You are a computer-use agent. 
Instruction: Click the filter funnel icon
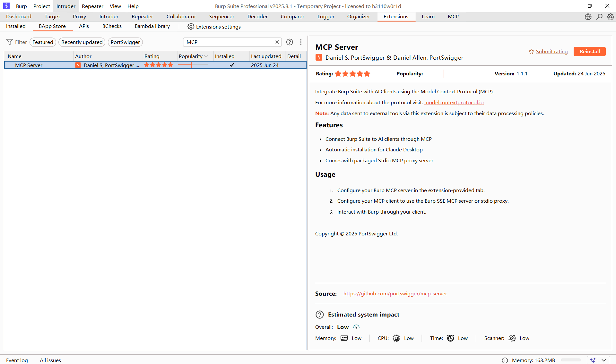click(10, 42)
